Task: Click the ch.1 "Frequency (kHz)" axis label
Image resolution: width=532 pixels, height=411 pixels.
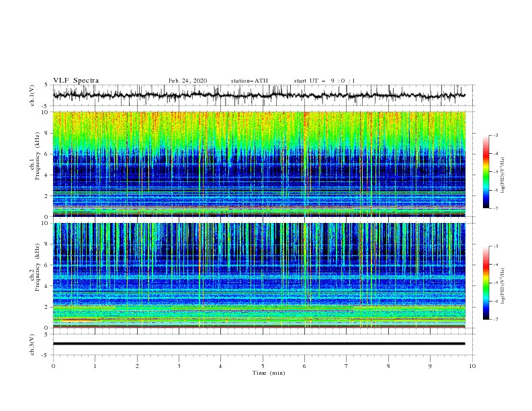Action: [38, 156]
